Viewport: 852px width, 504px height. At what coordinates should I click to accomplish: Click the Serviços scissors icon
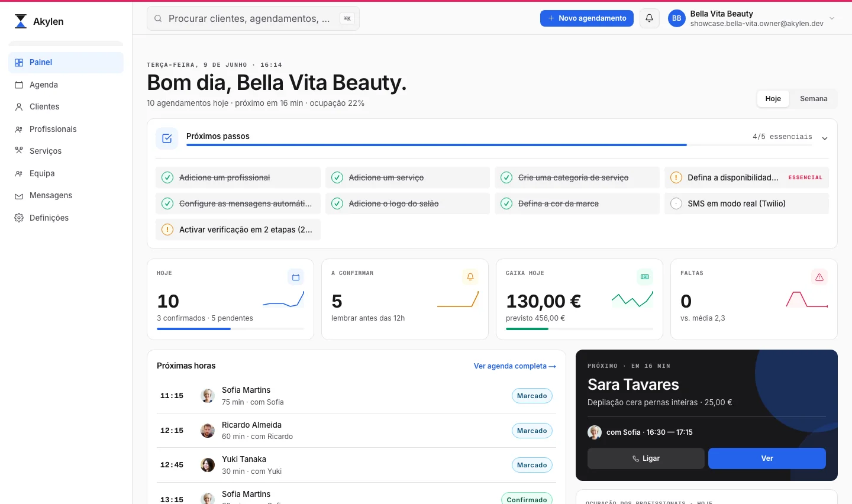pos(19,151)
